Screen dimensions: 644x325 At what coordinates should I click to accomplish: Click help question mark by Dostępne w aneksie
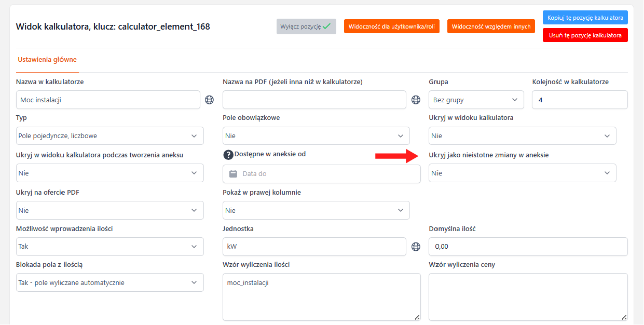tap(228, 155)
